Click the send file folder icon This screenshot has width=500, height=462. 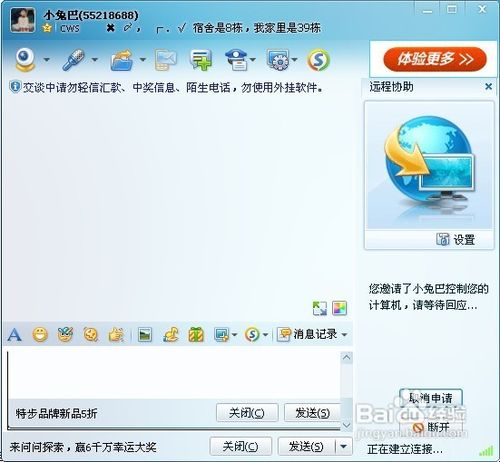122,60
